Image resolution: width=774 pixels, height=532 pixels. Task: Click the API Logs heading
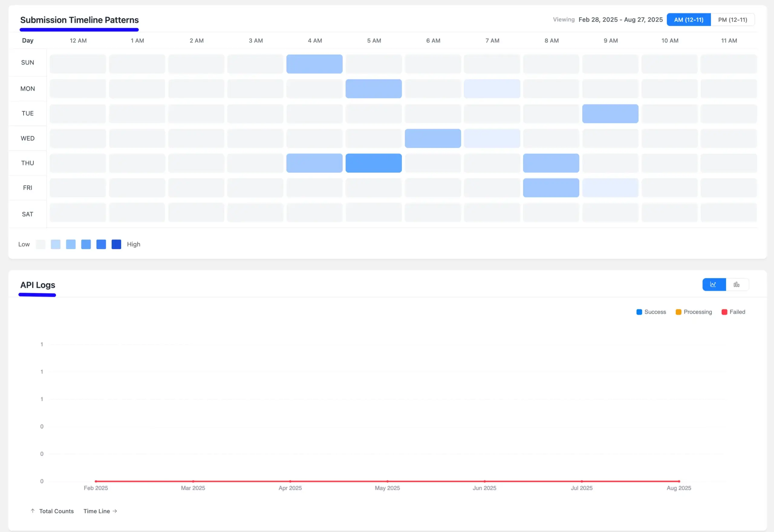(38, 285)
